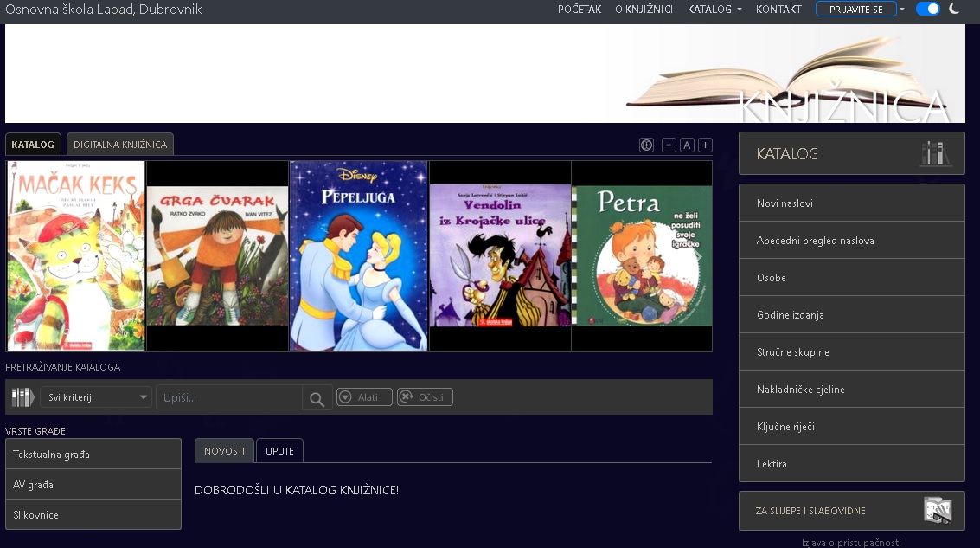Click bookshelf icon in KATALOG header

tap(935, 153)
